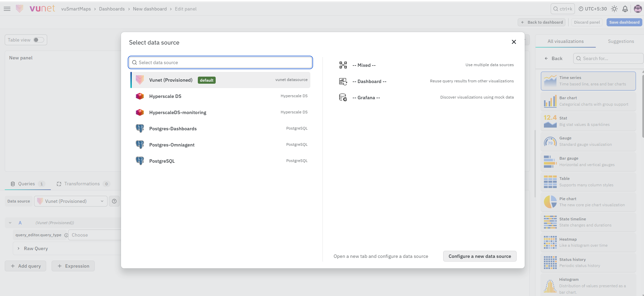Select Hyperscale DS from the list

point(220,96)
